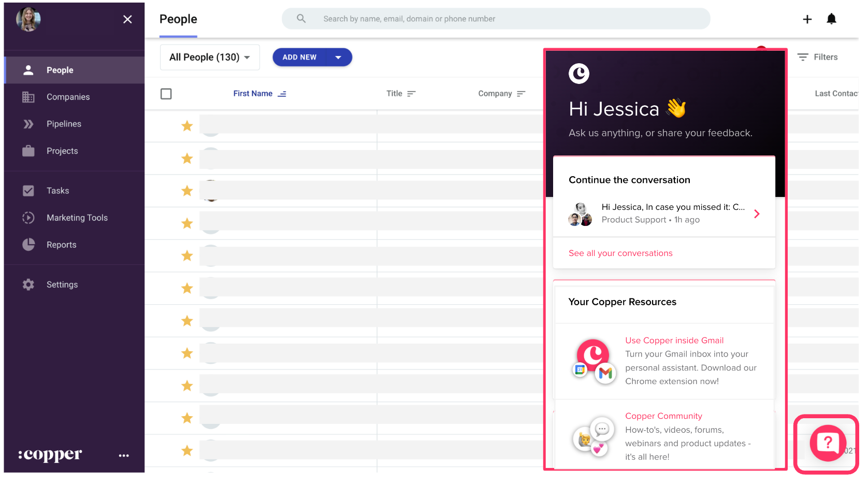Open Reports in the sidebar
This screenshot has height=483, width=868.
coord(74,245)
